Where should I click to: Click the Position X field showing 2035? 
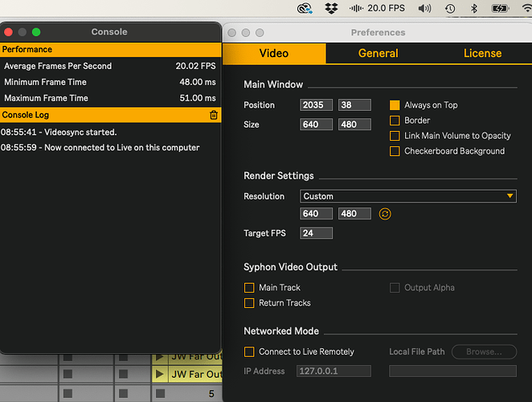316,105
